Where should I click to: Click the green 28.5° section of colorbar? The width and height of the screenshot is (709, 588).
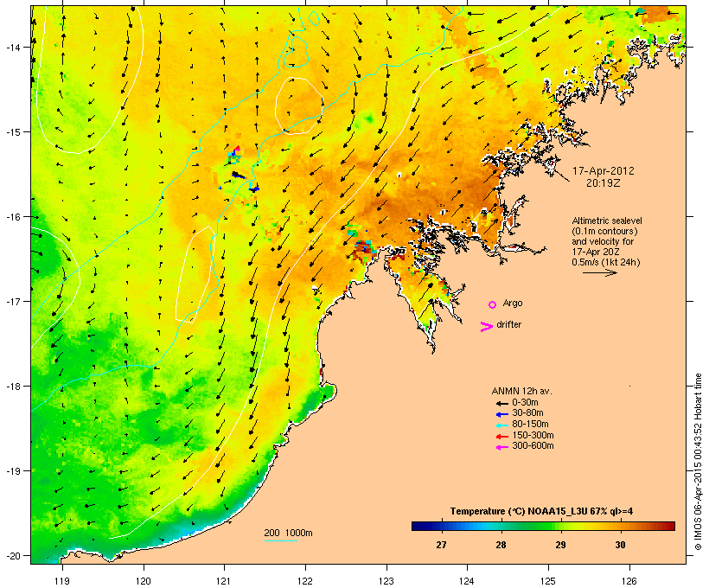click(x=531, y=526)
